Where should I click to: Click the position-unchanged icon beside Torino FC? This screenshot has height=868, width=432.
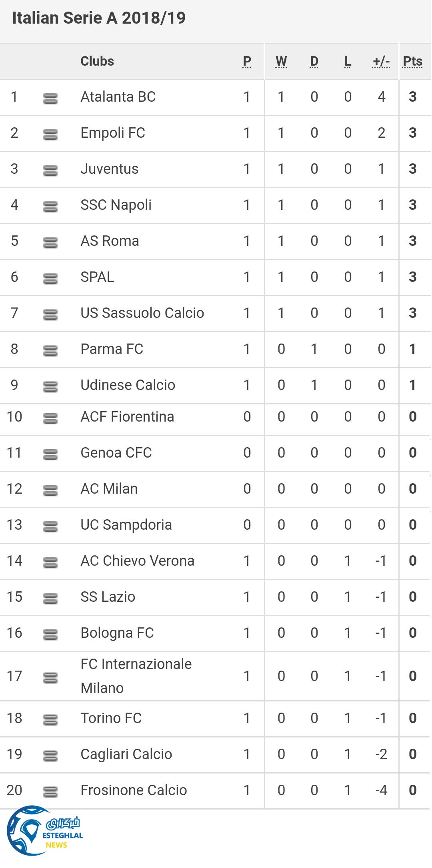point(50,719)
